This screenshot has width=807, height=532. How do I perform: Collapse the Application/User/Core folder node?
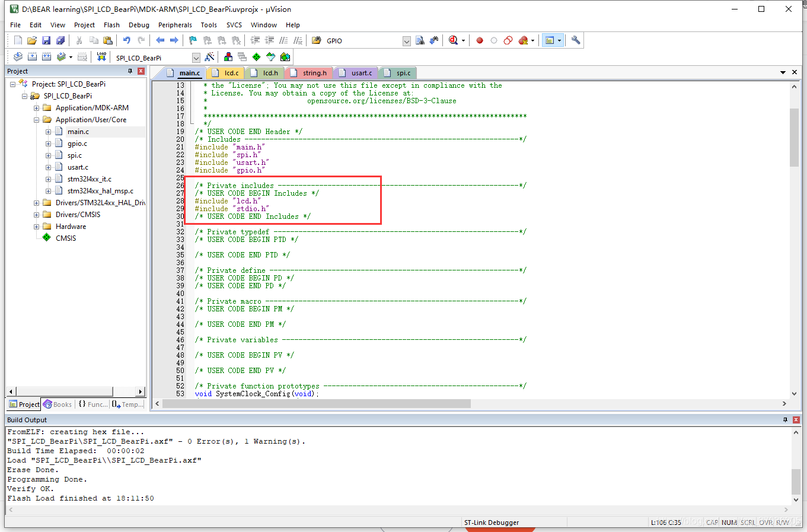coord(36,120)
